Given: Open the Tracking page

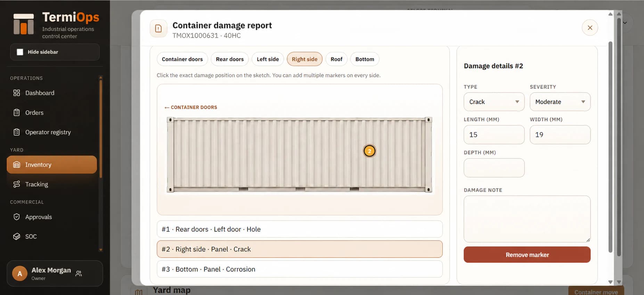Looking at the screenshot, I should (52, 184).
